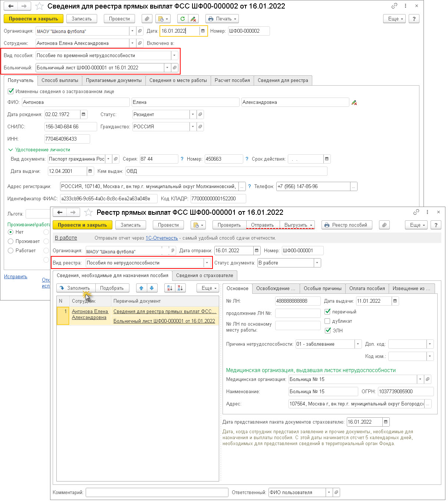The width and height of the screenshot is (448, 503).
Task: Click Проверить button
Action: tap(229, 225)
